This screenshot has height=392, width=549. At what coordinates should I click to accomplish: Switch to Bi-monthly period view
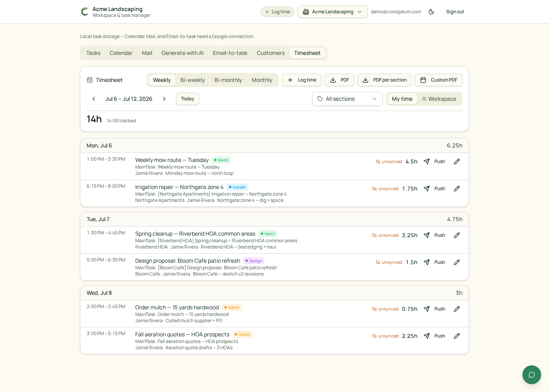[x=228, y=80]
